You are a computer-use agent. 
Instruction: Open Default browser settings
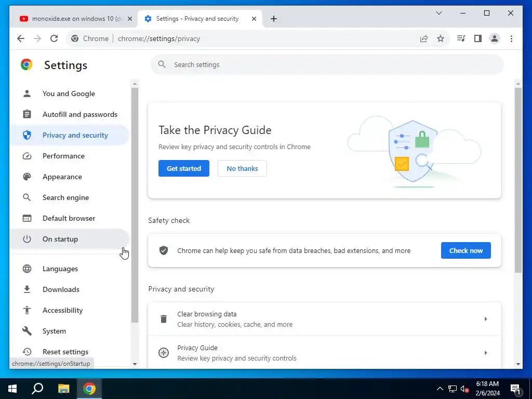69,218
